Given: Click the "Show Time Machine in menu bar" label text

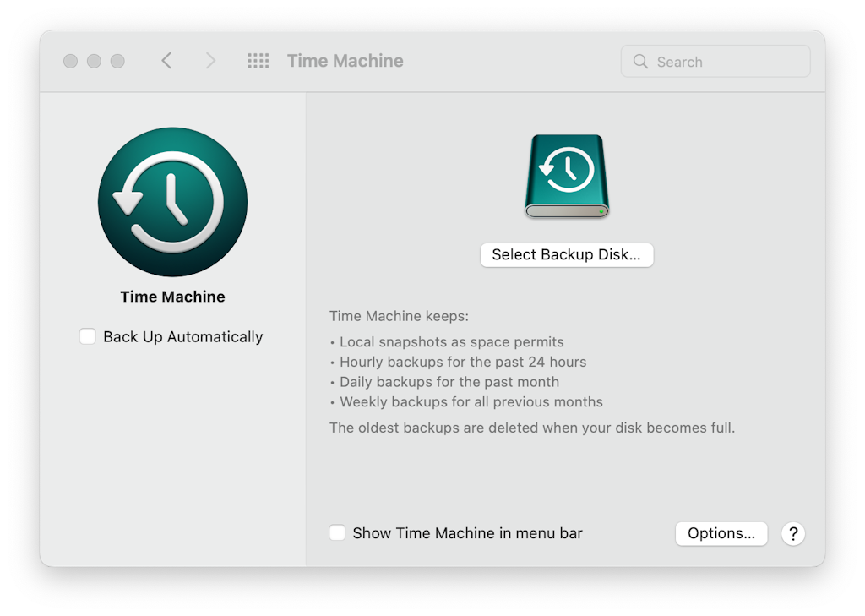Looking at the screenshot, I should pyautogui.click(x=467, y=533).
